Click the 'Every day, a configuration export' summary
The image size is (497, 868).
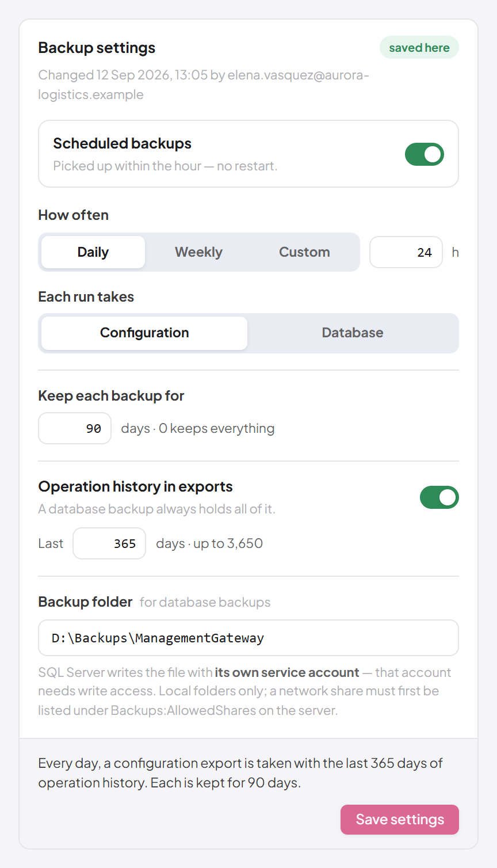pos(240,773)
